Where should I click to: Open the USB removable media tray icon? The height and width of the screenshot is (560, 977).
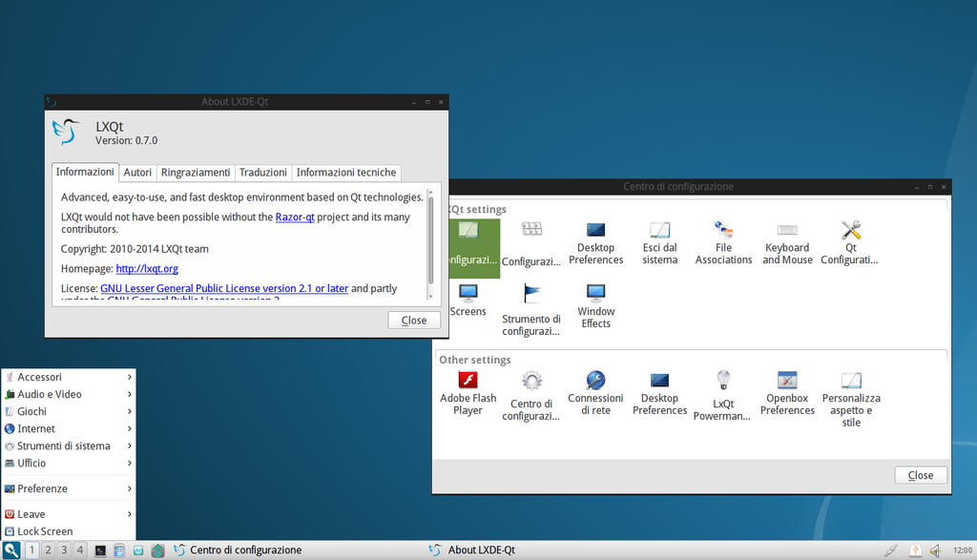914,550
